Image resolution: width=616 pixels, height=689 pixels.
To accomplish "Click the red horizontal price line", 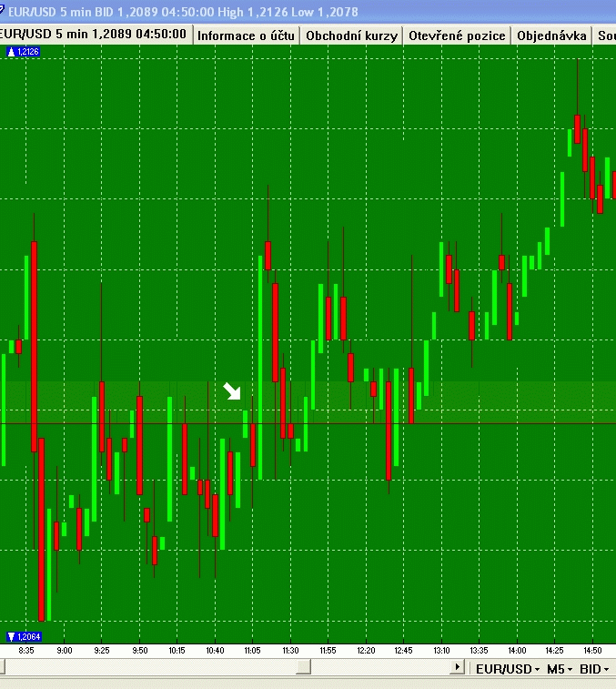I will 308,423.
